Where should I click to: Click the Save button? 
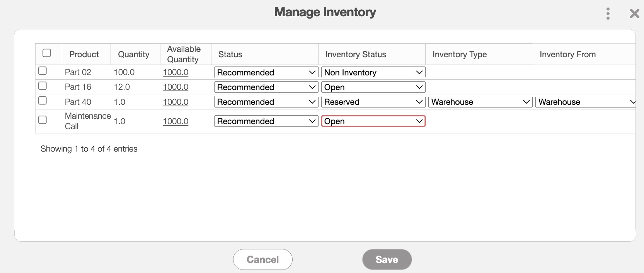tap(387, 259)
